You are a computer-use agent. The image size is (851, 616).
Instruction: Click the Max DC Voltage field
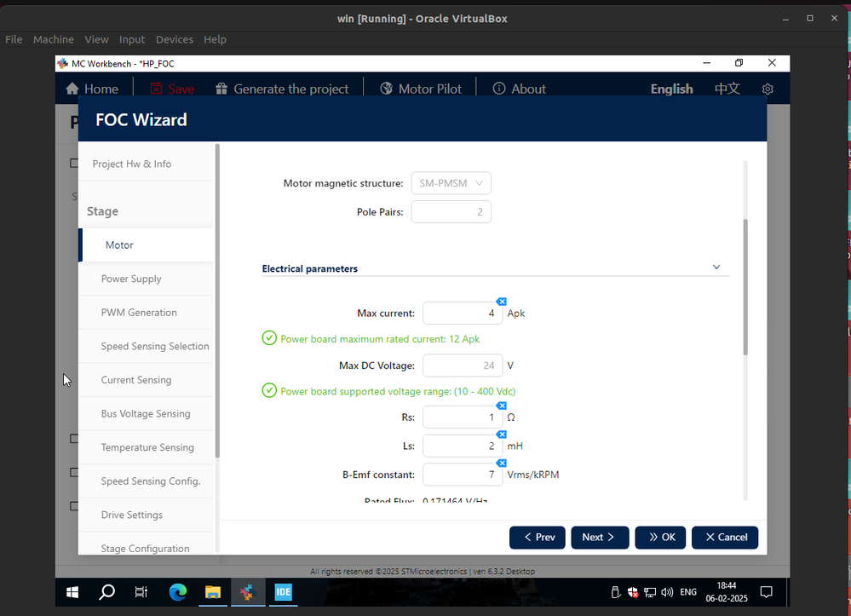point(463,366)
